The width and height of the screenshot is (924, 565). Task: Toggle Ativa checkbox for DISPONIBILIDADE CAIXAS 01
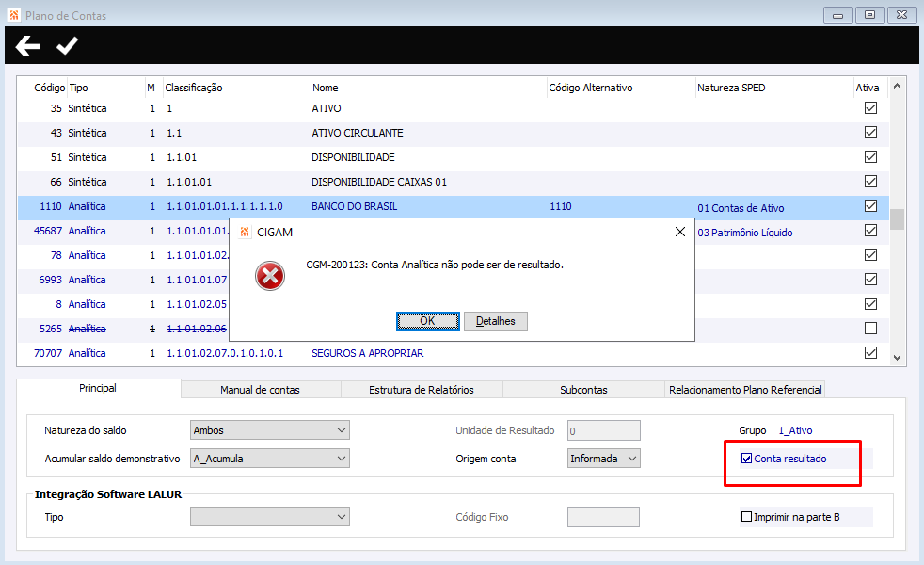click(x=870, y=181)
